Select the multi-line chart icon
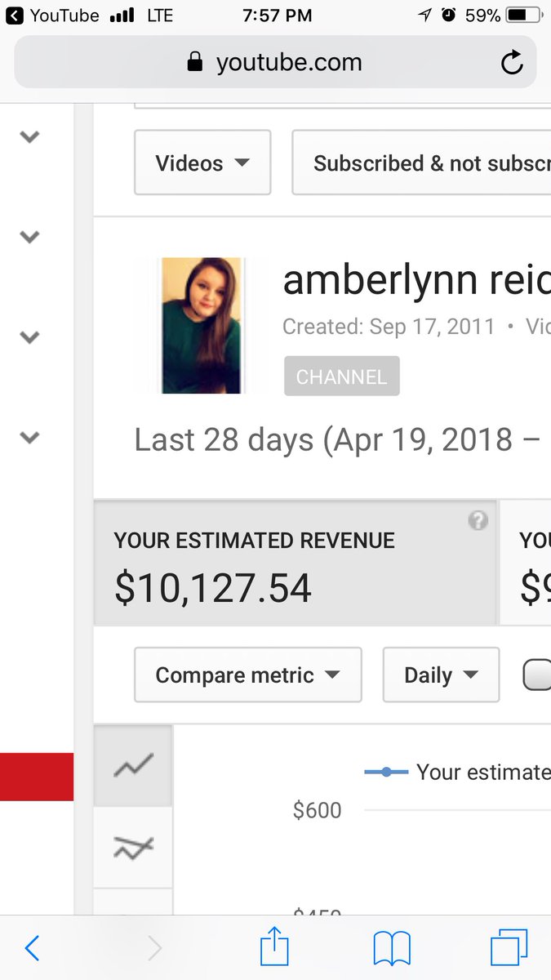 [x=133, y=847]
